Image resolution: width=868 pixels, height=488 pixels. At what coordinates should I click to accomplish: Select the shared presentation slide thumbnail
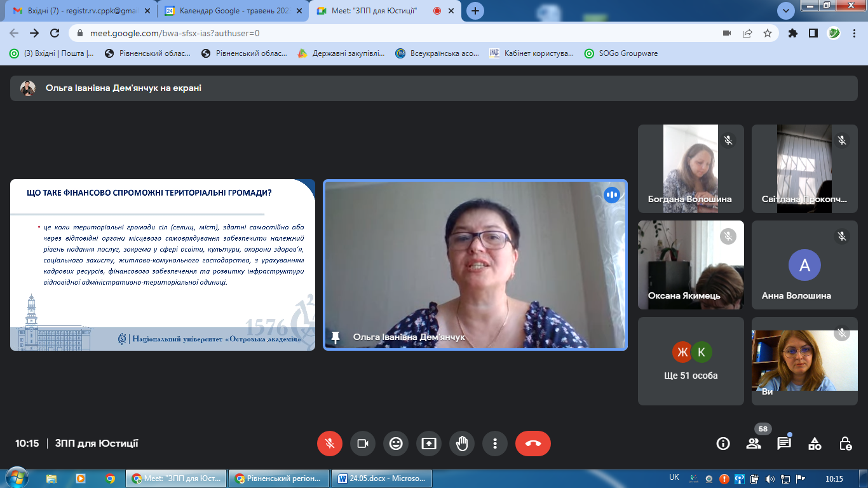163,265
